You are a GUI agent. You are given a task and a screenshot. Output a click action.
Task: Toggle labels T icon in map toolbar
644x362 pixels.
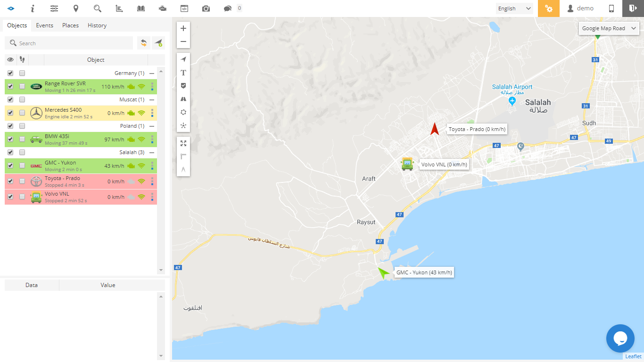point(183,73)
